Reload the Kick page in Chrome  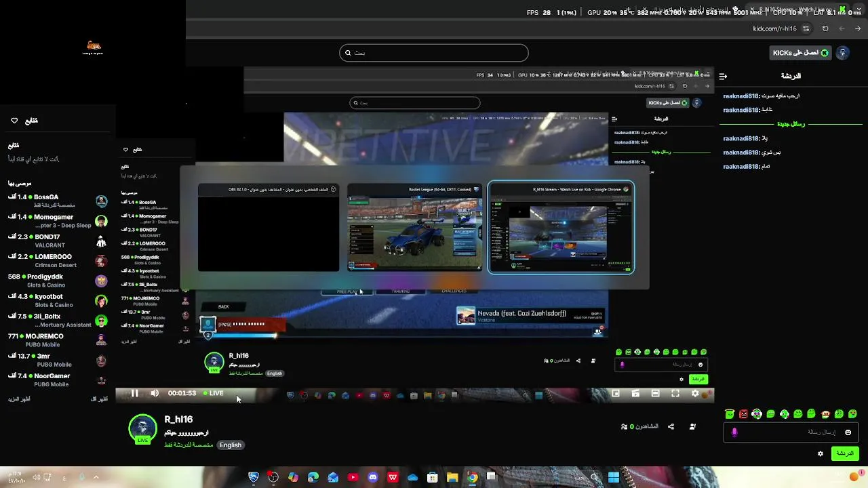(825, 28)
